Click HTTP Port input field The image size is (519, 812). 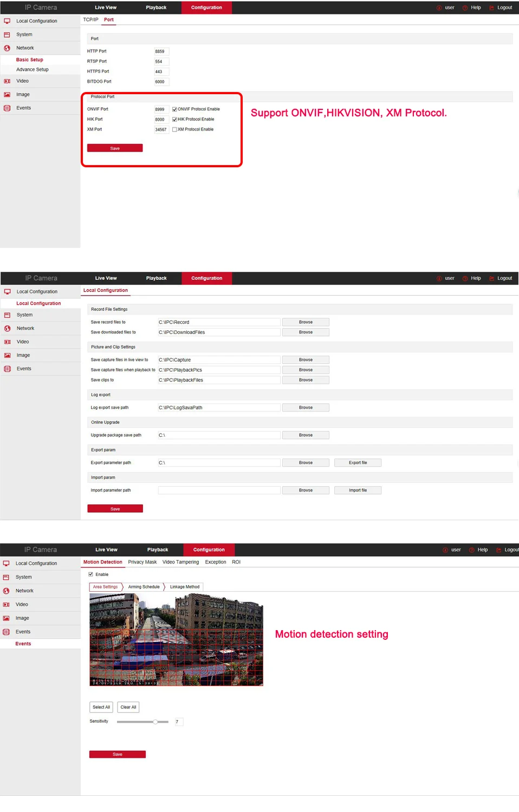point(161,51)
